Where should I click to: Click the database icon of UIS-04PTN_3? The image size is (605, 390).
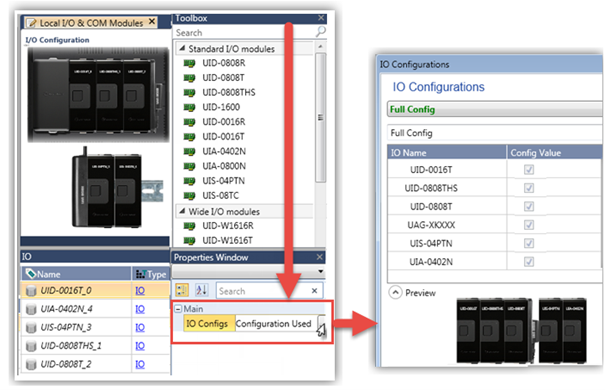(x=31, y=328)
